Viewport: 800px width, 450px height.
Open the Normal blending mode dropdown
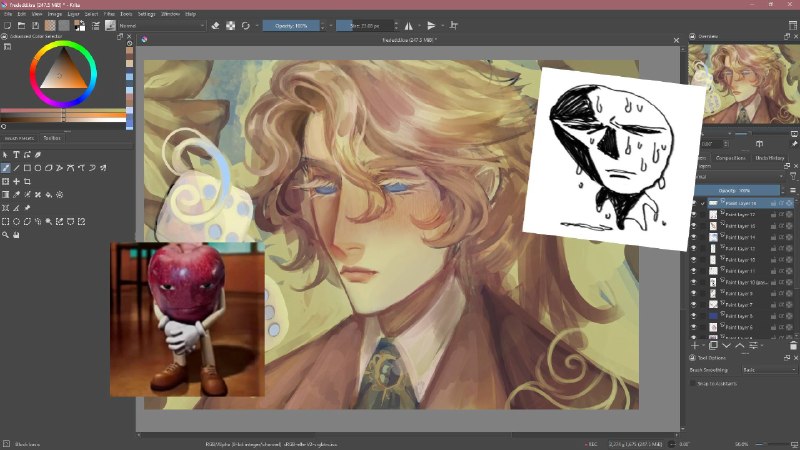[x=161, y=26]
